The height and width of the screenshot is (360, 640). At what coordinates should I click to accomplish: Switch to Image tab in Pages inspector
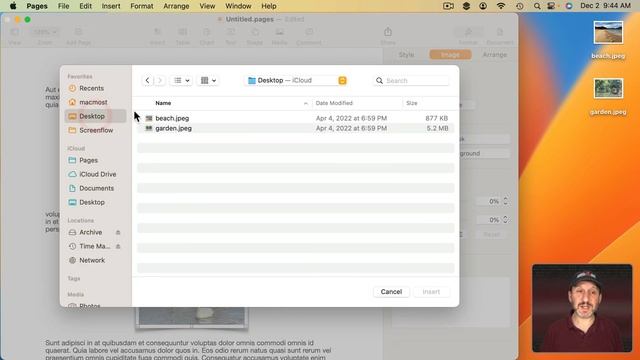click(450, 55)
